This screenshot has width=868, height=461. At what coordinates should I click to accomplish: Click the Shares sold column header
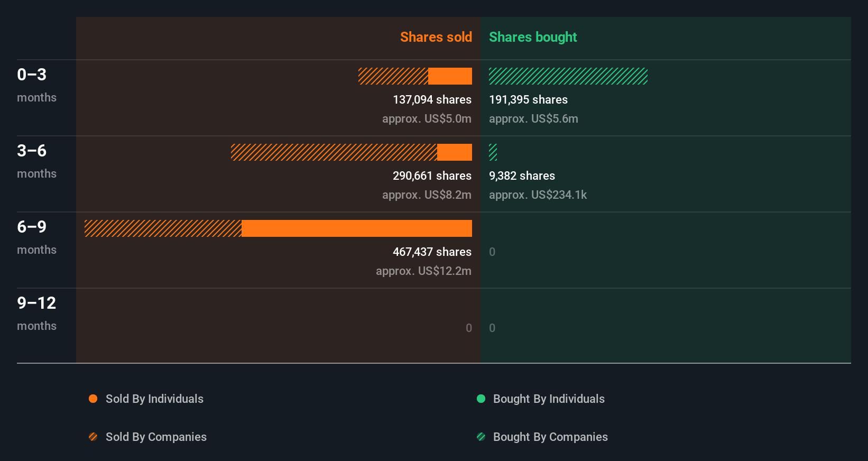436,37
